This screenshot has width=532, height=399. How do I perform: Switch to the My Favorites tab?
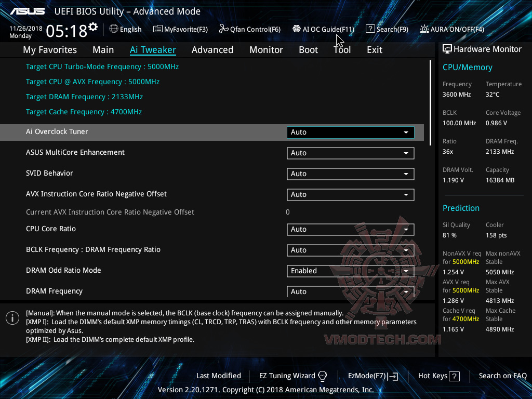coord(50,50)
